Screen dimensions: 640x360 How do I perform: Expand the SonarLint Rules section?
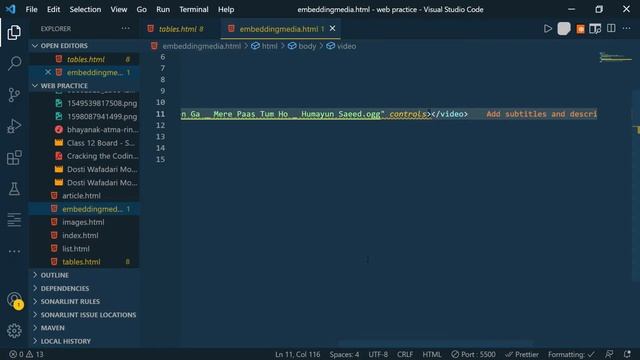pyautogui.click(x=84, y=302)
